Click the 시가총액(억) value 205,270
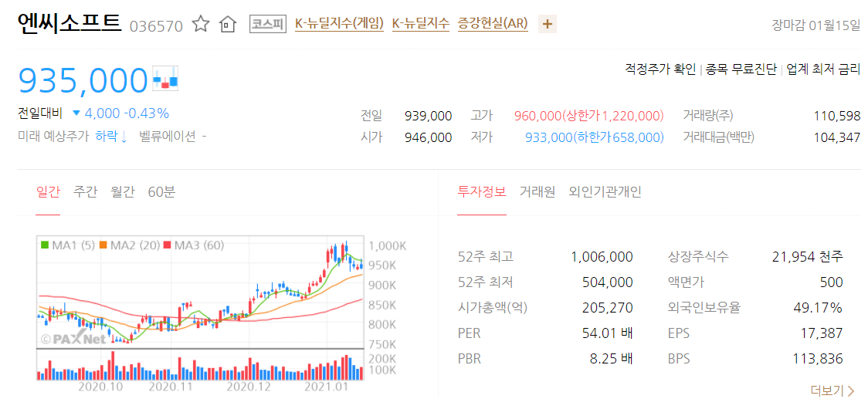 [608, 308]
